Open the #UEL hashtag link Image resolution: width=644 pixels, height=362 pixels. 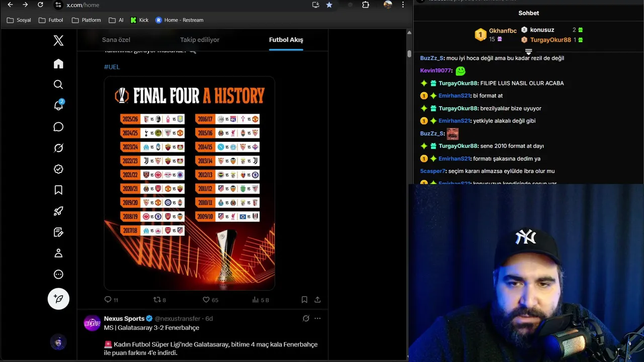point(112,66)
